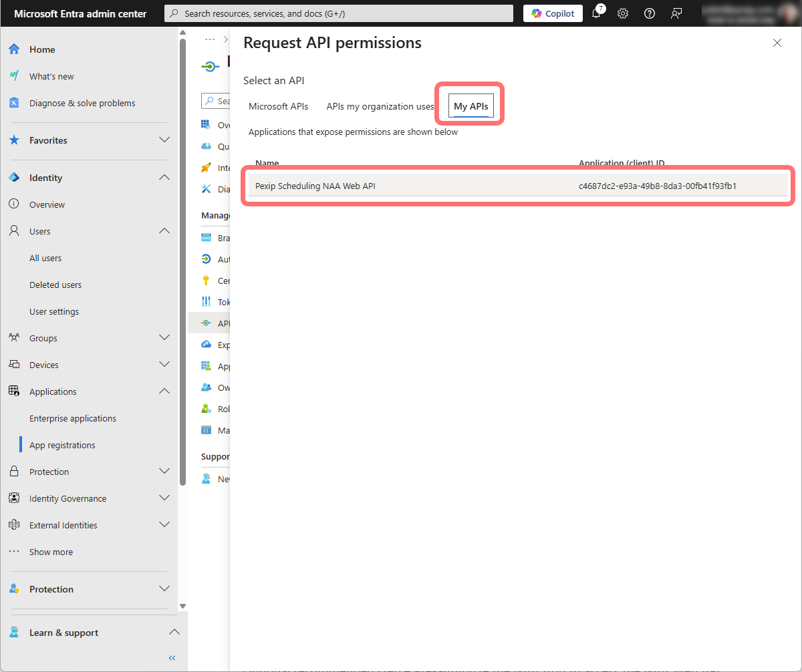
Task: Click the Copilot button
Action: point(553,13)
